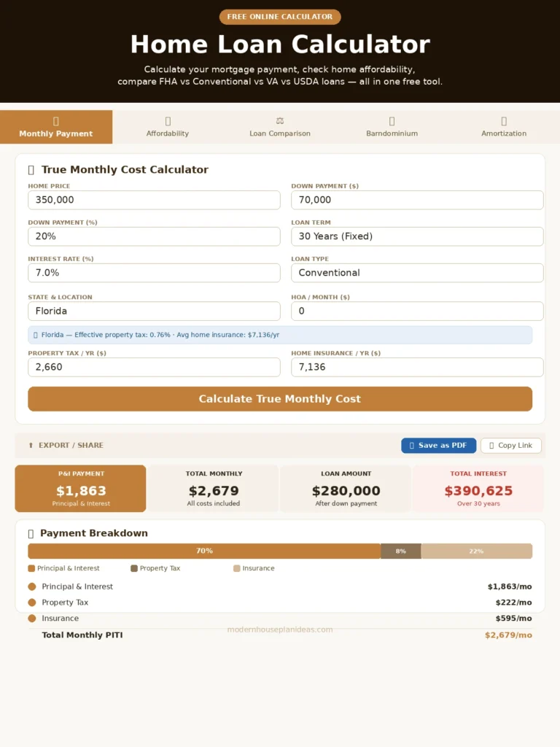Click the scales icon above Loan Comparison

click(x=280, y=121)
